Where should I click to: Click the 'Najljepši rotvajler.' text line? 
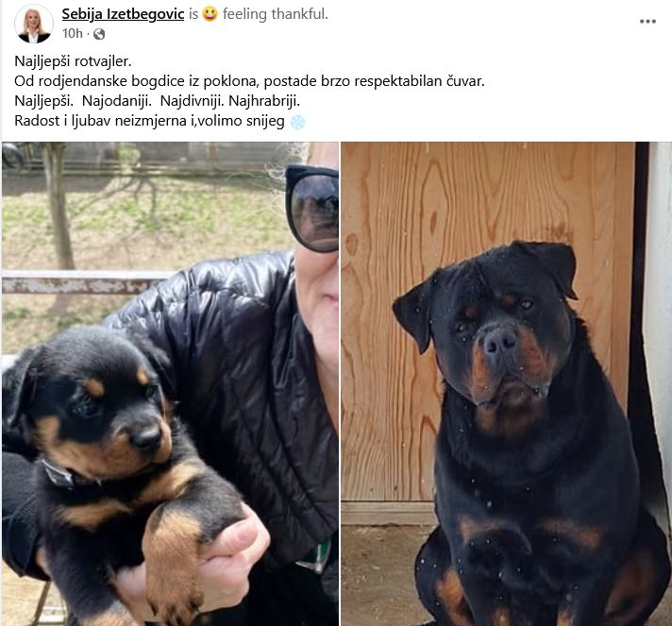[73, 61]
